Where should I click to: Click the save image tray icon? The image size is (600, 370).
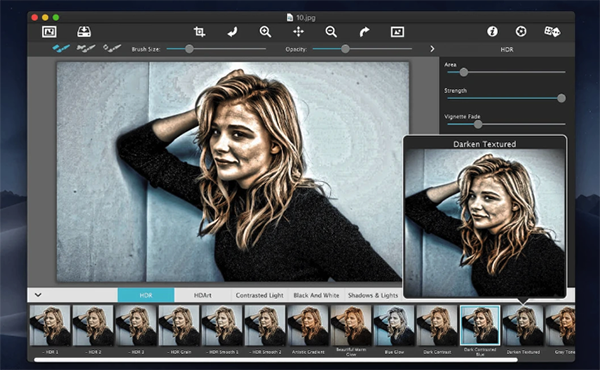click(x=84, y=32)
